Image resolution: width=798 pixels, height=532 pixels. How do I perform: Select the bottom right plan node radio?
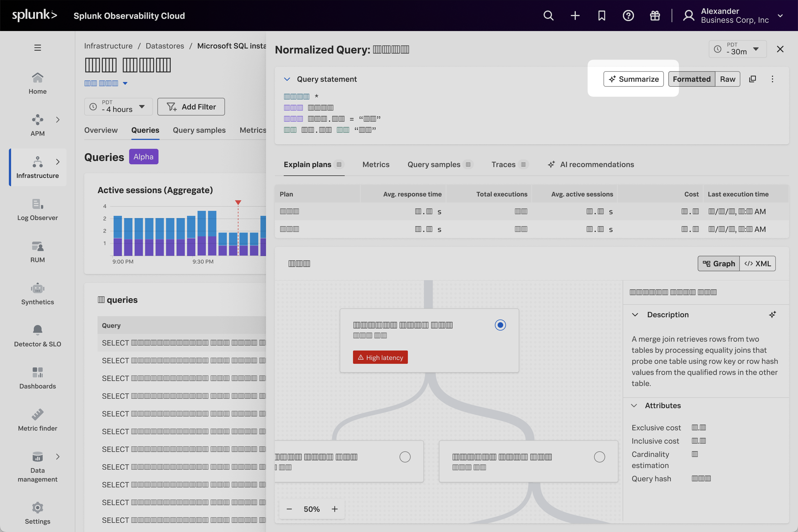599,457
